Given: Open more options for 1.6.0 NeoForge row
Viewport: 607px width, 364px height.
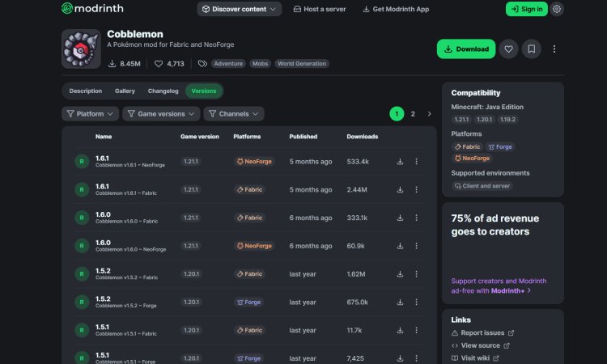Looking at the screenshot, I should 416,246.
